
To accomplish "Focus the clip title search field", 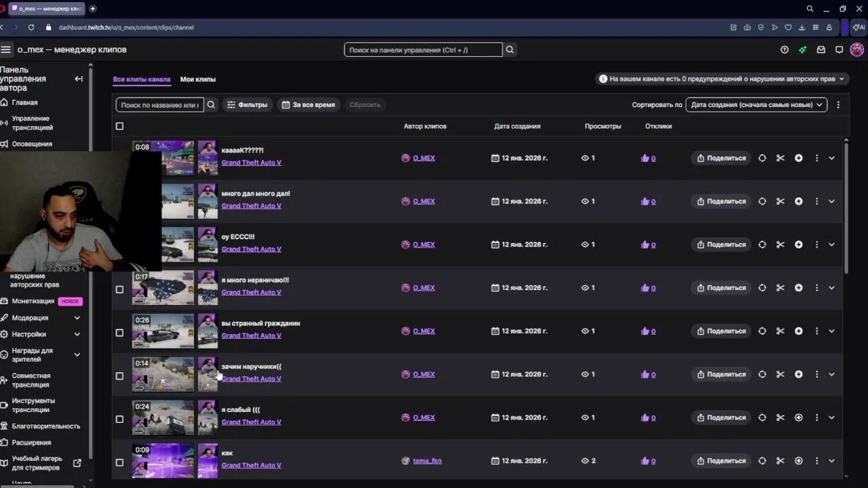I will [x=159, y=104].
